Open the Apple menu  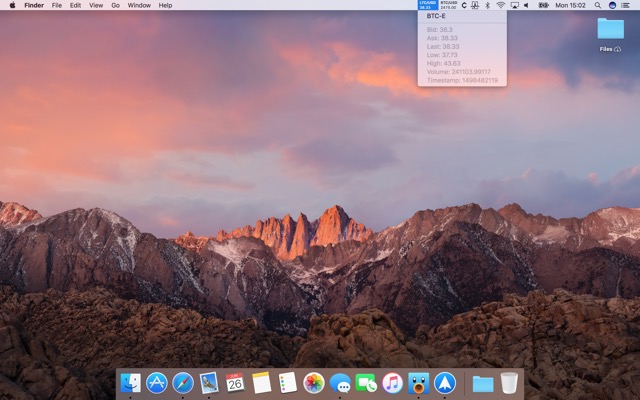[12, 5]
